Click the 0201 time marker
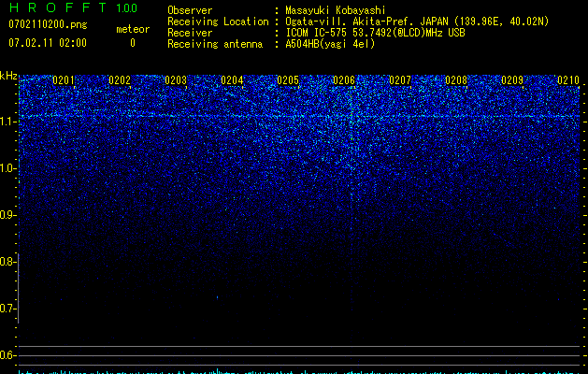 coord(64,80)
